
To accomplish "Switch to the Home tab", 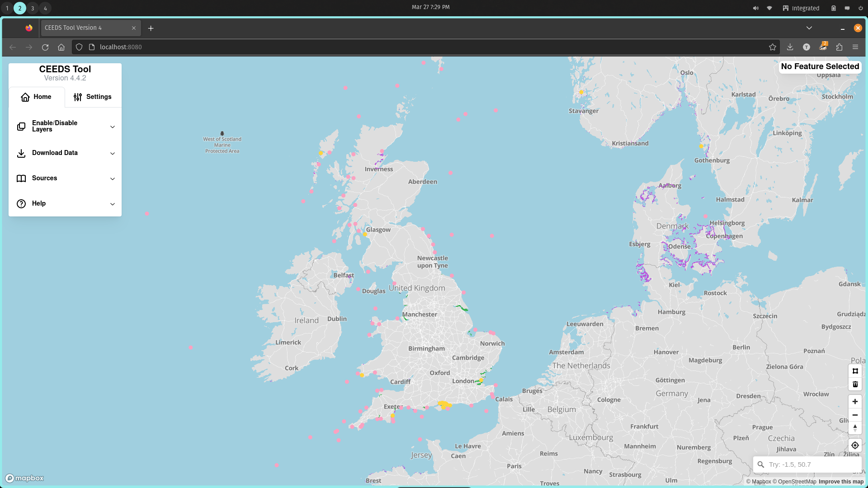I will 36,97.
